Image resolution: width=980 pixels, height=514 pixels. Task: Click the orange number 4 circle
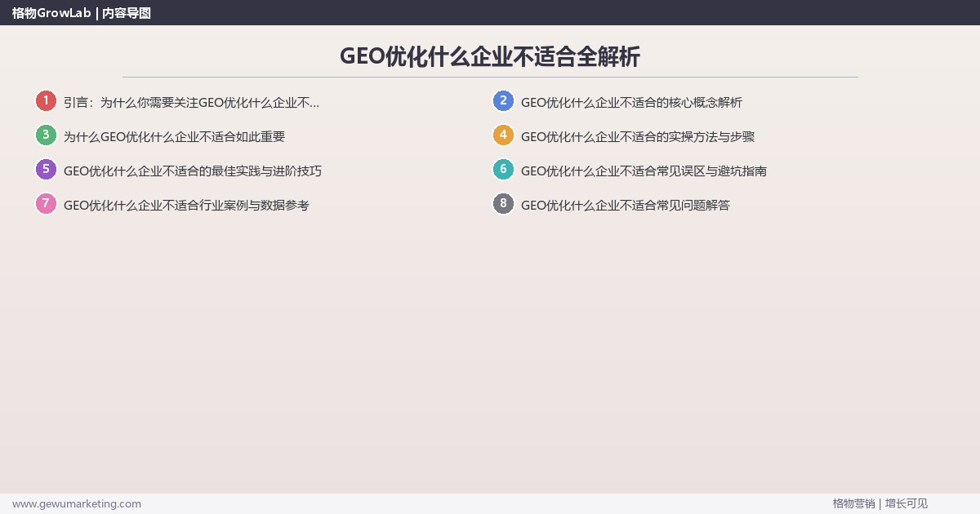[x=503, y=135]
